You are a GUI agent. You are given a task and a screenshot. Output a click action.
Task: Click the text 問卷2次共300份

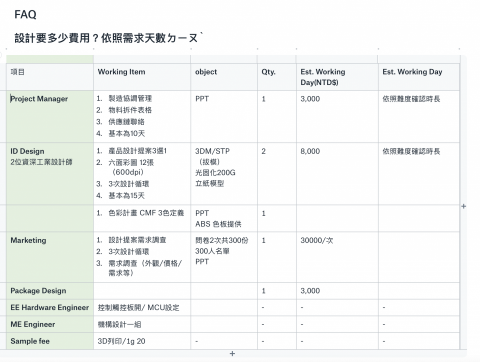(x=222, y=240)
